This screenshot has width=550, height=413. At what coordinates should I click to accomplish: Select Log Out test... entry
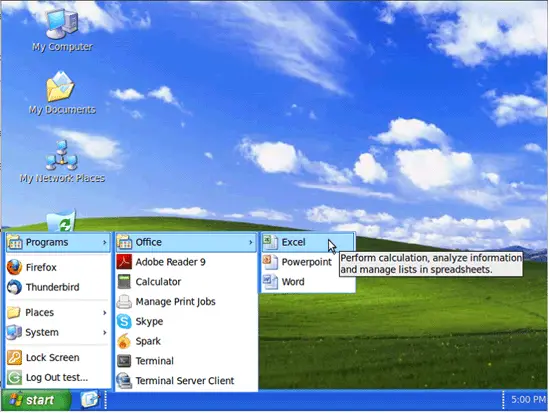click(58, 378)
